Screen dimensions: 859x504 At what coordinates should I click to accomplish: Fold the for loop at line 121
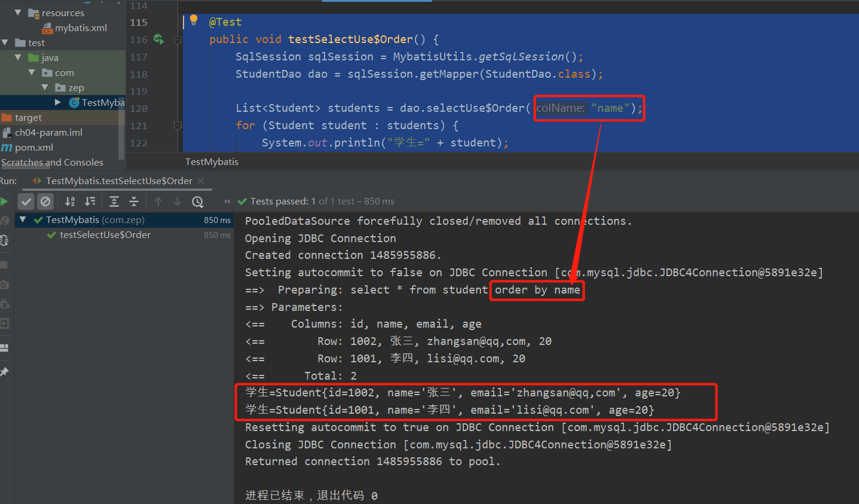(178, 126)
